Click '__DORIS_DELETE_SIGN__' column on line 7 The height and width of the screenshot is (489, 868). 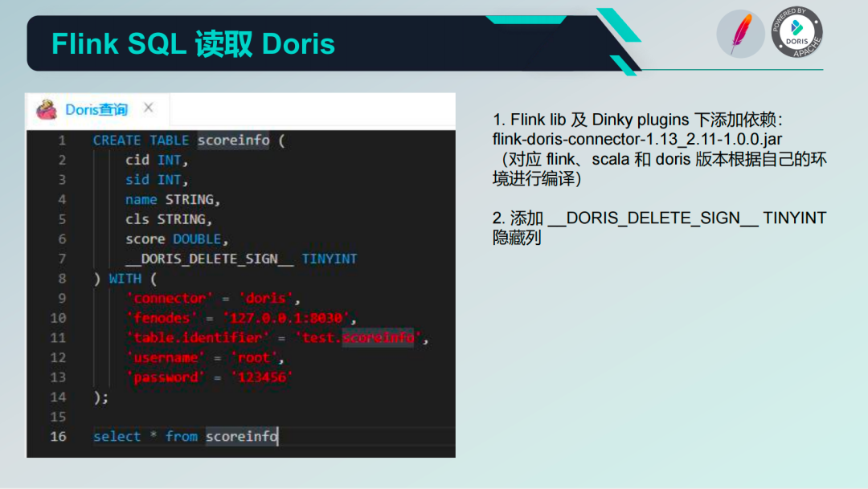pos(210,259)
